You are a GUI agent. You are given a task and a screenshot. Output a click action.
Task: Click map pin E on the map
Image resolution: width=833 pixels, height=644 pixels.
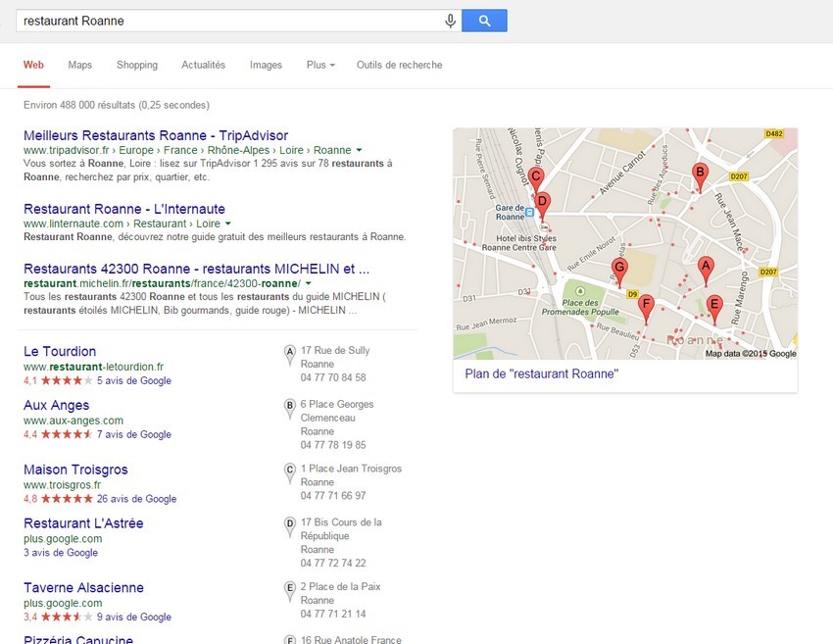pos(714,309)
